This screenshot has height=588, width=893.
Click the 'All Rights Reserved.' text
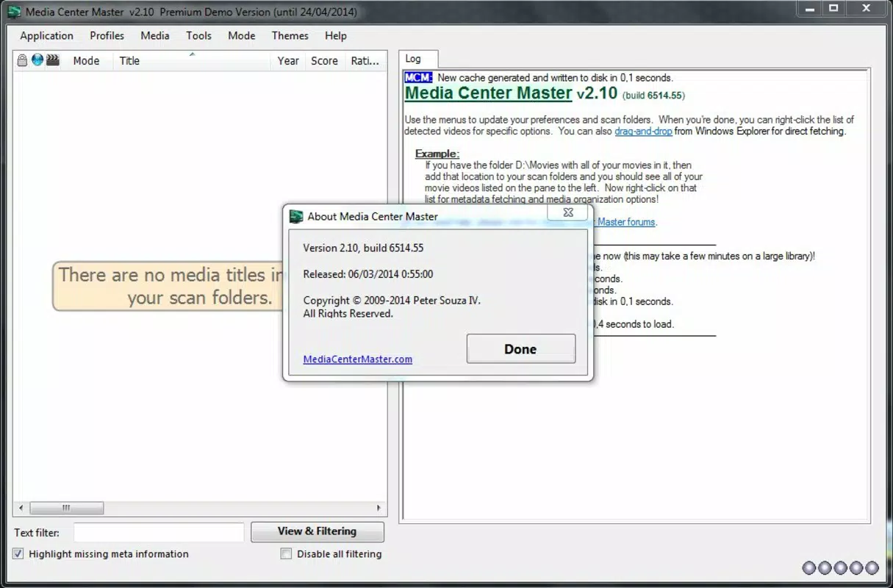[348, 314]
